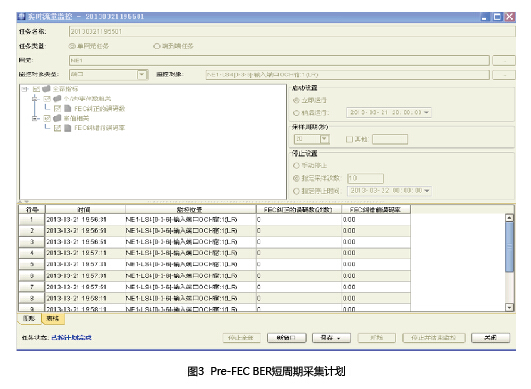The height and width of the screenshot is (389, 531).
Task: Click browse button beside monitored object field
Action: point(504,75)
